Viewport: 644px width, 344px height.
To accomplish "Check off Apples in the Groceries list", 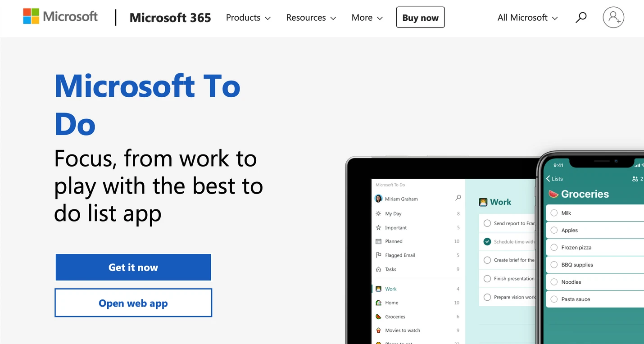I will 553,230.
